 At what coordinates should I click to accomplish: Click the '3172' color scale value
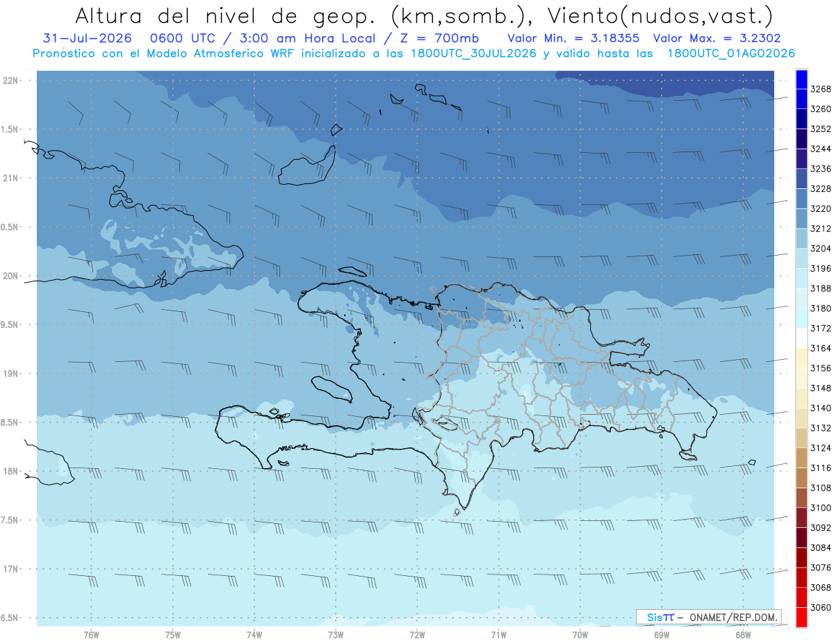821,328
